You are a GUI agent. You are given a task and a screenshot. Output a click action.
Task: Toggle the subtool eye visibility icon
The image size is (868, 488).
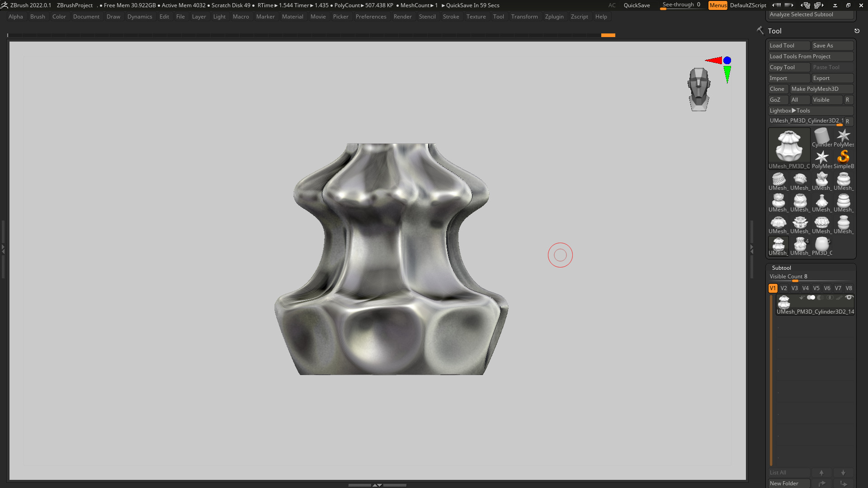[849, 297]
